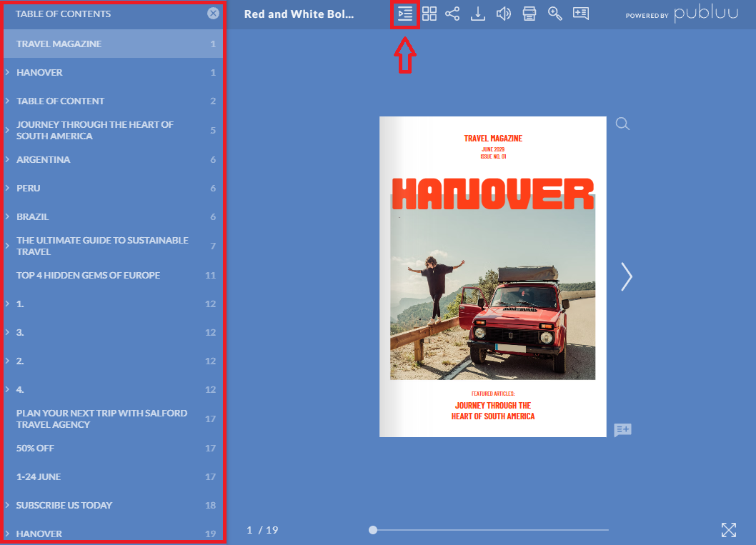Expand the entry labeled 1.
Screen dimensions: 756x545
pyautogui.click(x=8, y=304)
